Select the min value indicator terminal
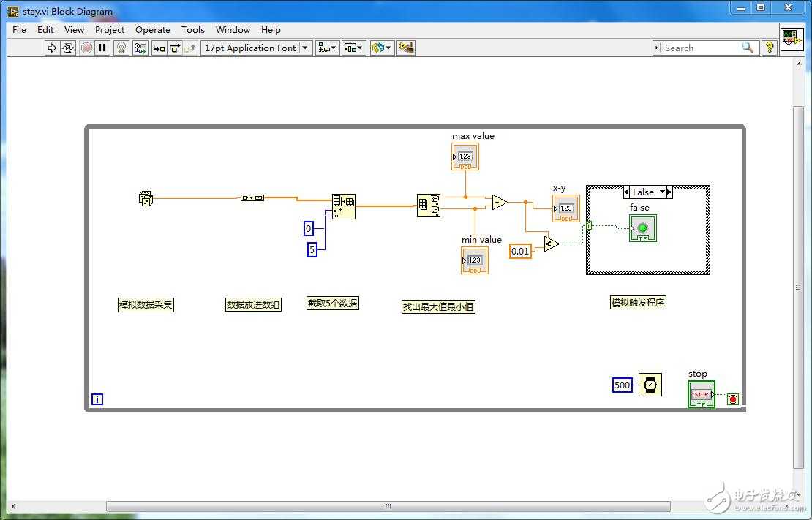The width and height of the screenshot is (812, 520). pos(474,260)
